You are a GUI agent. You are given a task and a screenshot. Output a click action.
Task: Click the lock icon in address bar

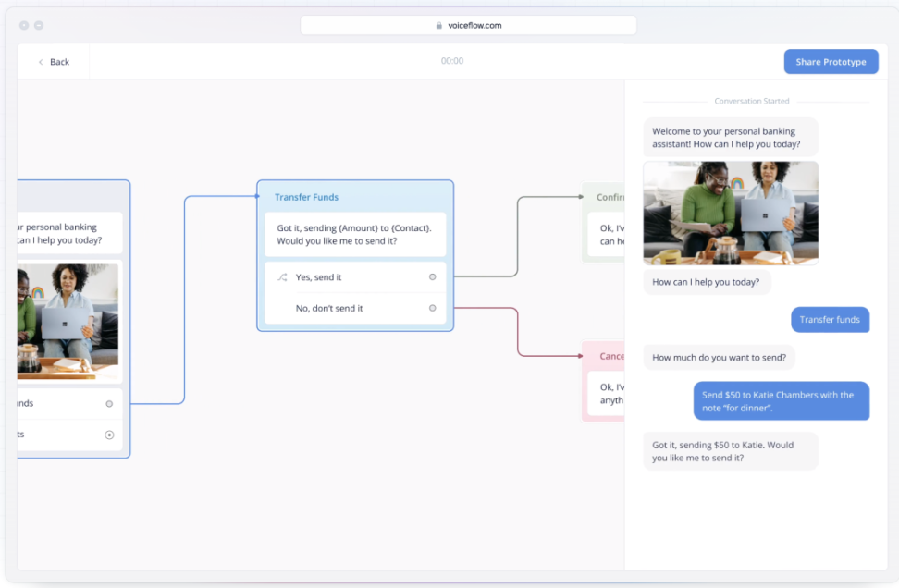(439, 26)
